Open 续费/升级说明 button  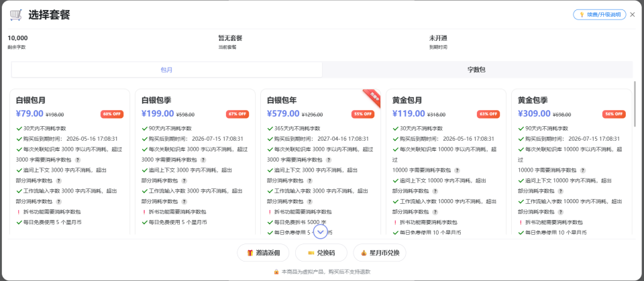[x=600, y=14]
